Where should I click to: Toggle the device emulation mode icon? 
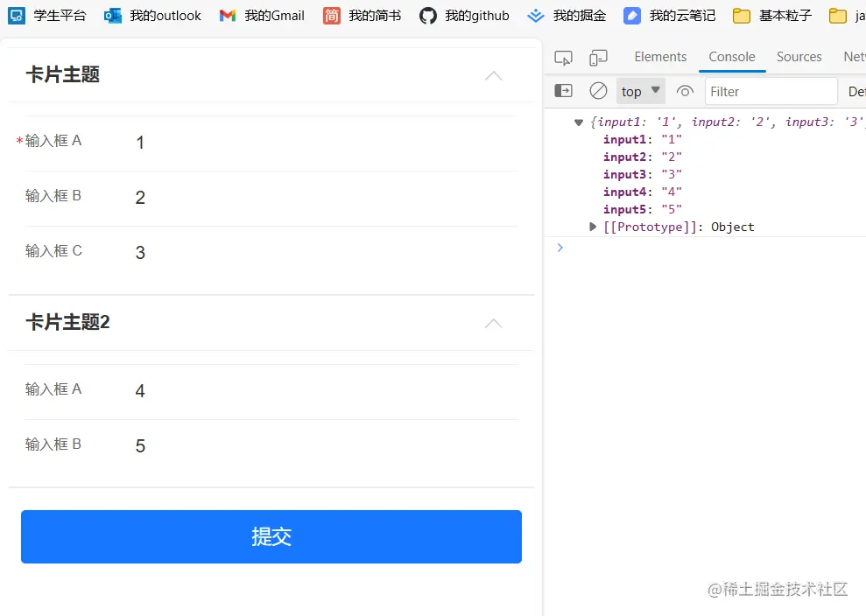click(x=599, y=56)
